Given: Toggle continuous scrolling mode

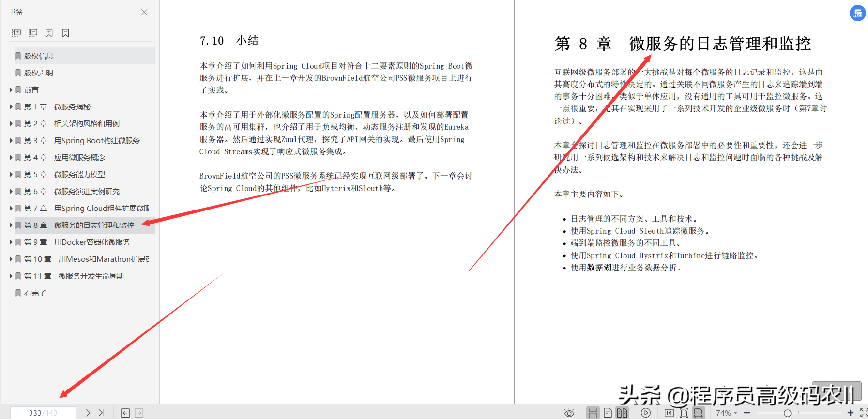Looking at the screenshot, I should pos(593,413).
